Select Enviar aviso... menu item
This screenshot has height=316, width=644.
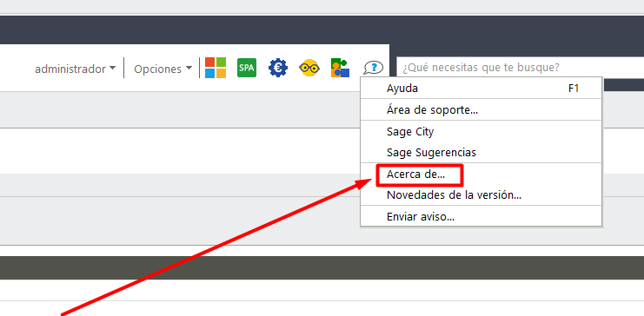click(481, 216)
